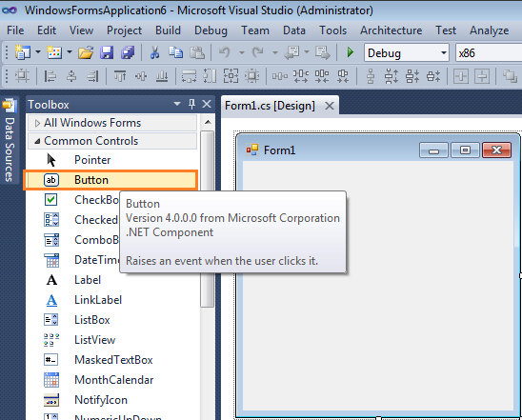
Task: Click the Save All icon
Action: 128,52
